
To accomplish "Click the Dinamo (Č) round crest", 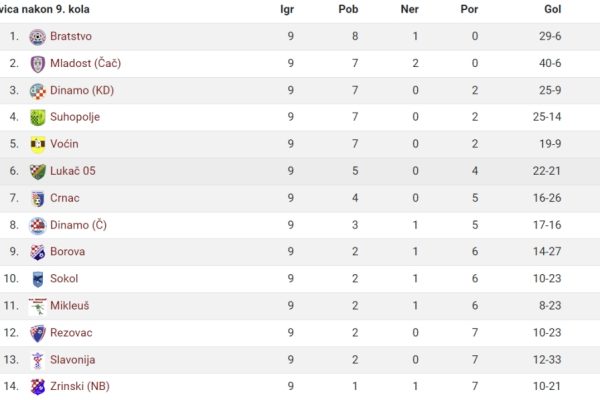I will tap(38, 225).
